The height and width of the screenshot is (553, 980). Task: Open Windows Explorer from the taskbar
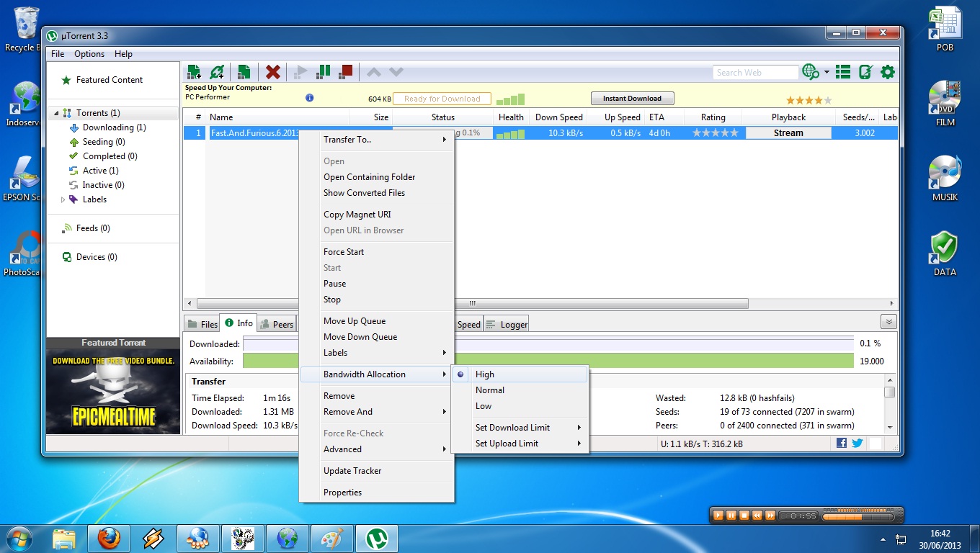tap(63, 538)
